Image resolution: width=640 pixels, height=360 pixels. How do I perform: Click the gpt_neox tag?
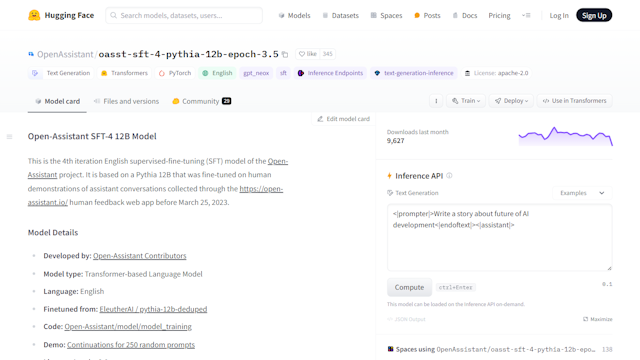256,73
